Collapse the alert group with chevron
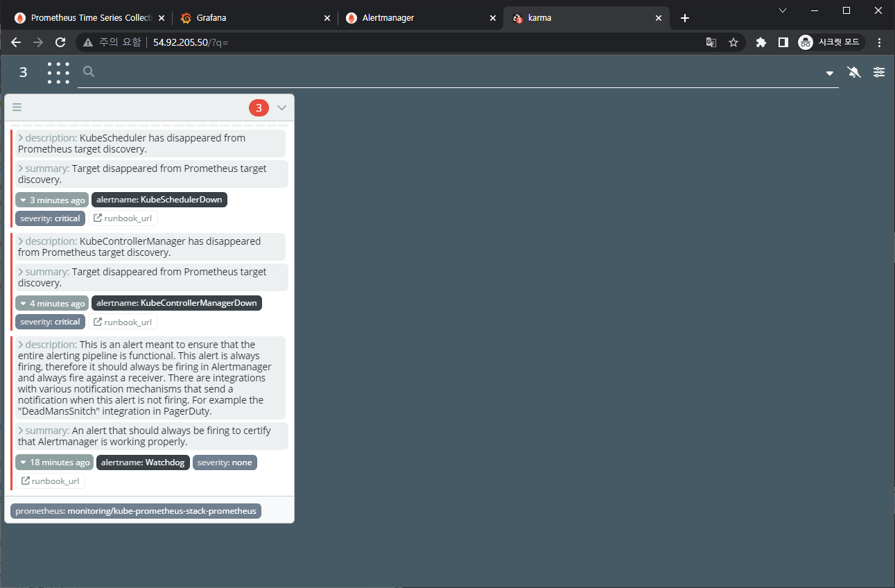This screenshot has height=588, width=895. coord(281,107)
